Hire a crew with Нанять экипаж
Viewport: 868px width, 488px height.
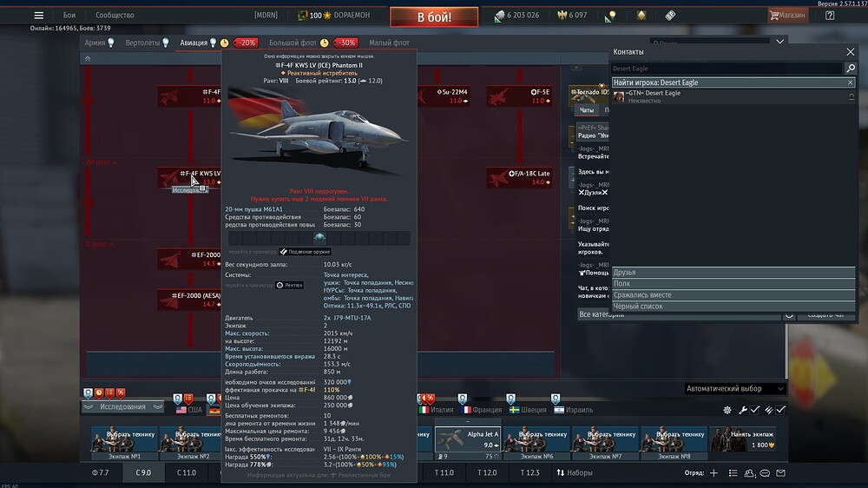[x=744, y=440]
